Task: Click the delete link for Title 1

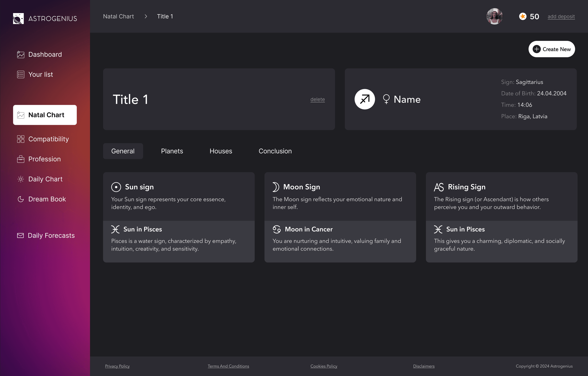Action: coord(317,99)
